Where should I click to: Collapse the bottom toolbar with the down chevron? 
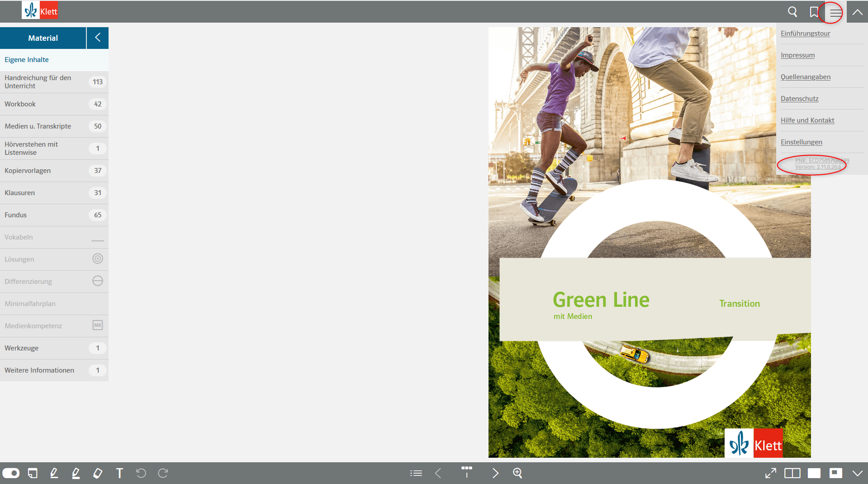[x=857, y=473]
